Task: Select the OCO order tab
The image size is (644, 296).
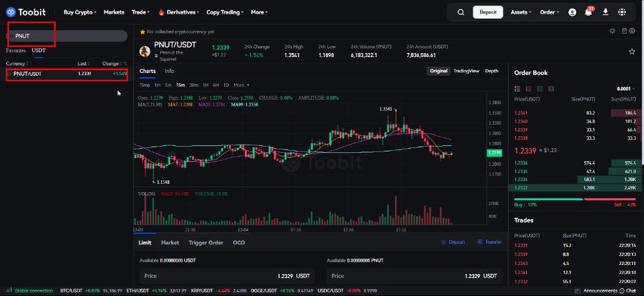Action: (x=239, y=242)
